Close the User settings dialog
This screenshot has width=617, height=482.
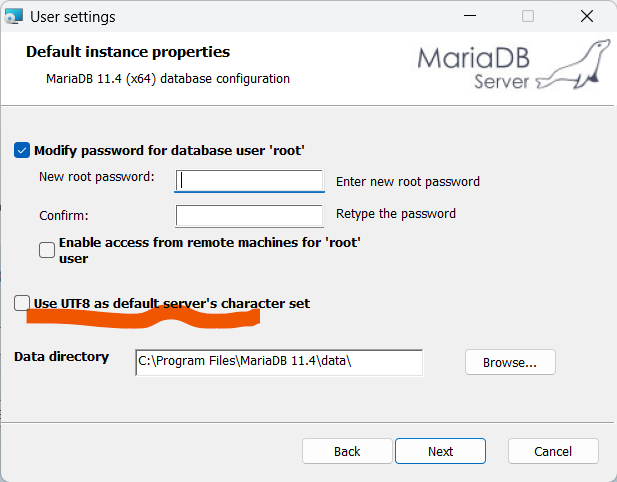[x=587, y=16]
